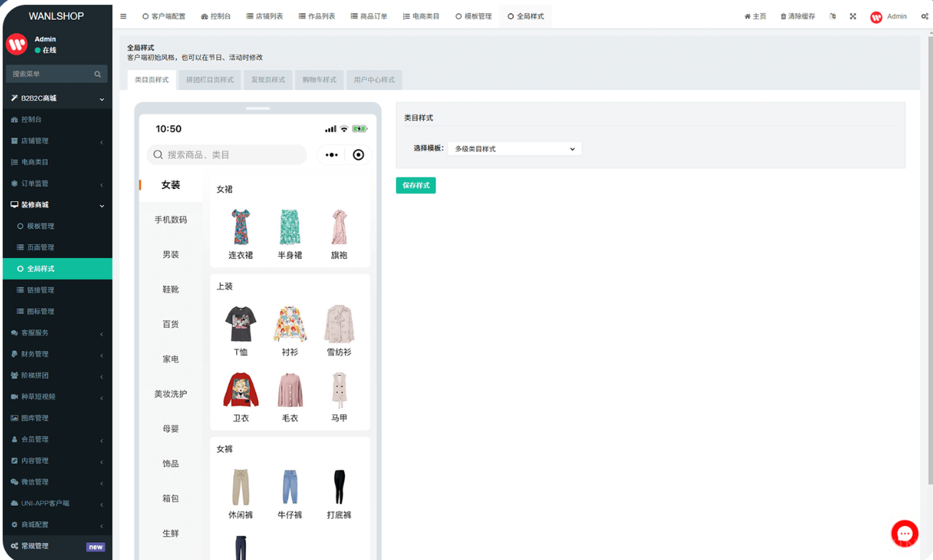
Task: Select the 旗袍 product image
Action: pyautogui.click(x=339, y=227)
